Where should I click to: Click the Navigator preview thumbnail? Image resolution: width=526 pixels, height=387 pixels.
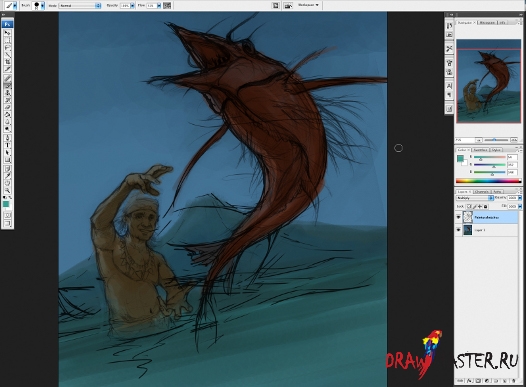[x=488, y=81]
